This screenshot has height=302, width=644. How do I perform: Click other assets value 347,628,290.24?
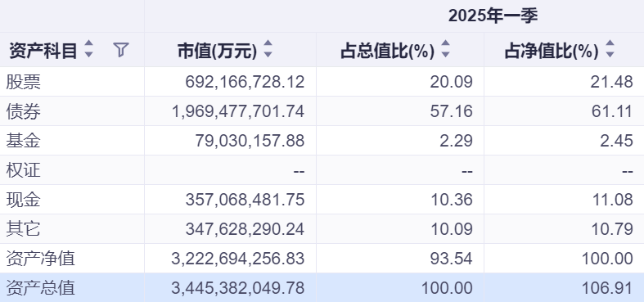(x=245, y=229)
